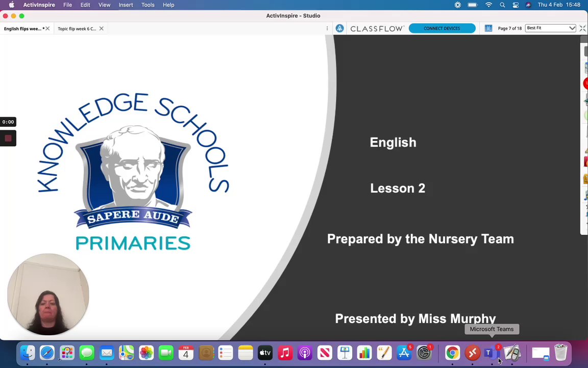Open Numbers from the dock
The image size is (588, 368).
click(364, 353)
